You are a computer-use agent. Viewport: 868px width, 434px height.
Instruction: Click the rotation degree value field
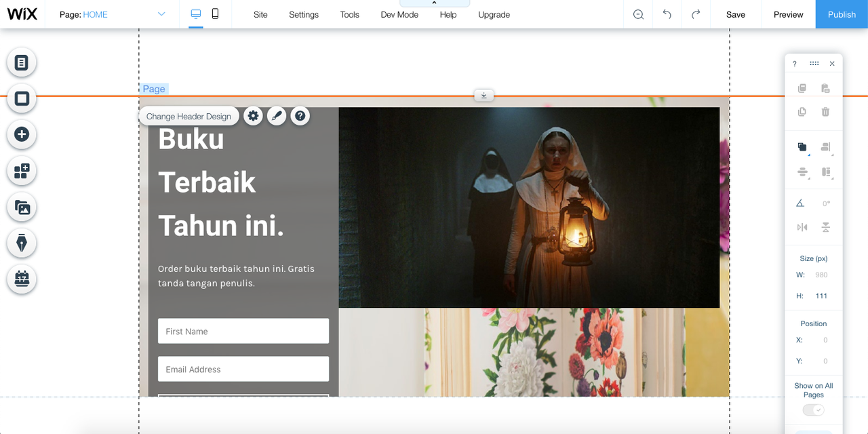pyautogui.click(x=826, y=203)
